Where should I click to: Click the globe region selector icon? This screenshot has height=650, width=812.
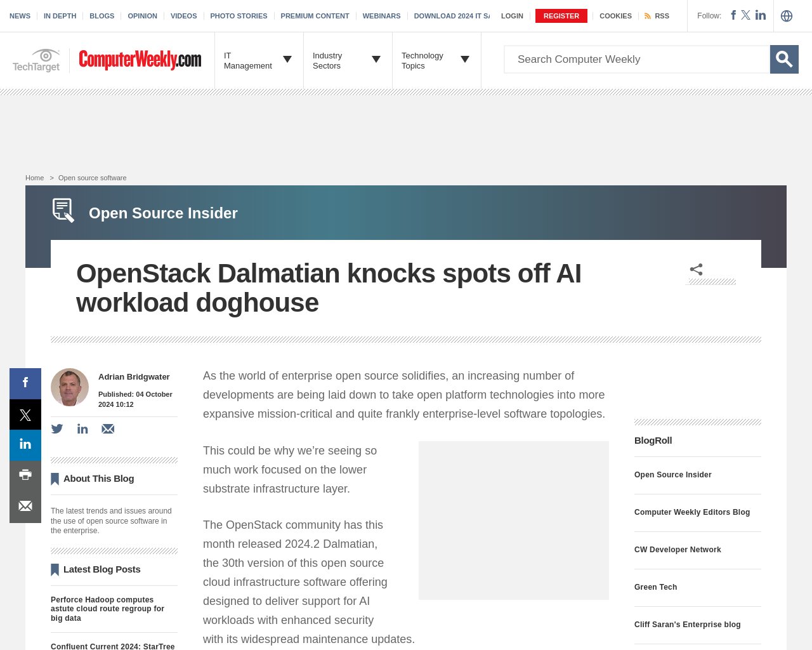pyautogui.click(x=787, y=16)
